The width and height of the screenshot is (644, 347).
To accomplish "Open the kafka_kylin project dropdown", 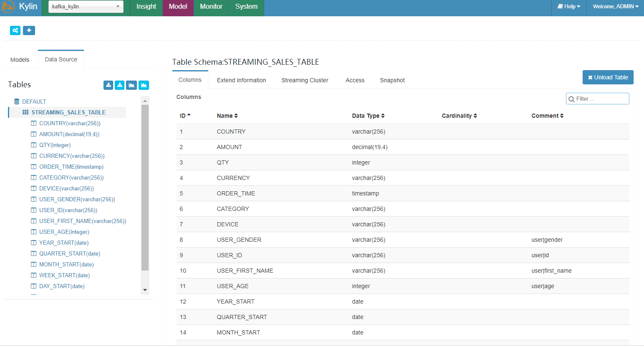I will 86,7.
